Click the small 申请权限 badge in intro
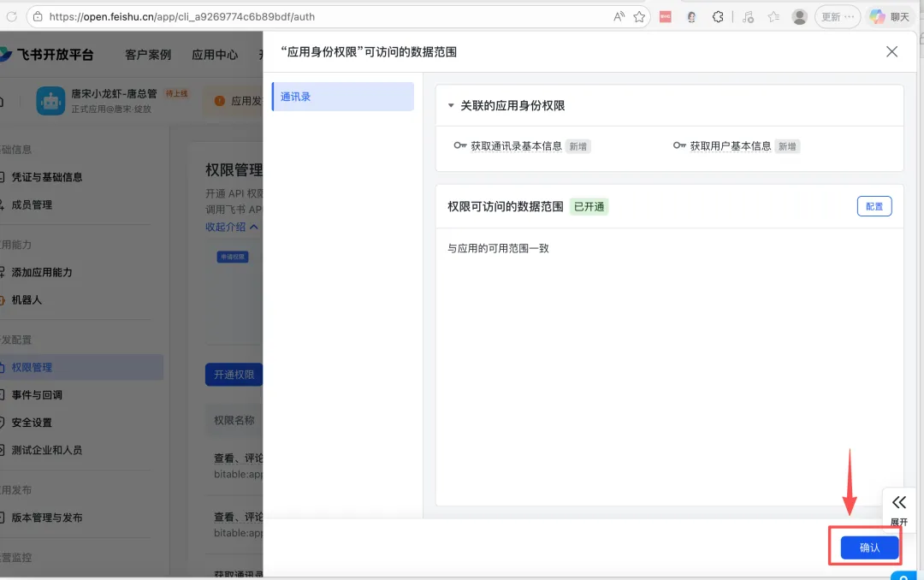This screenshot has height=580, width=924. 232,257
